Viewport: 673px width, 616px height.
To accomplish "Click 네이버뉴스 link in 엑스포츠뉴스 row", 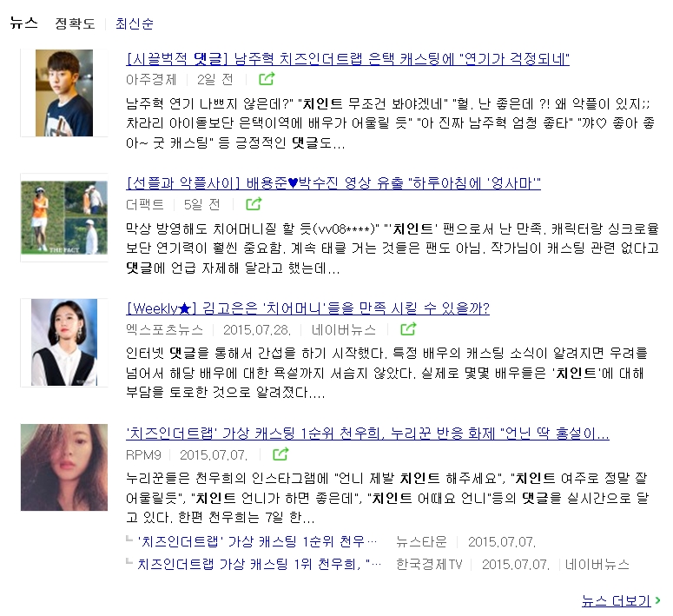I will tap(344, 329).
